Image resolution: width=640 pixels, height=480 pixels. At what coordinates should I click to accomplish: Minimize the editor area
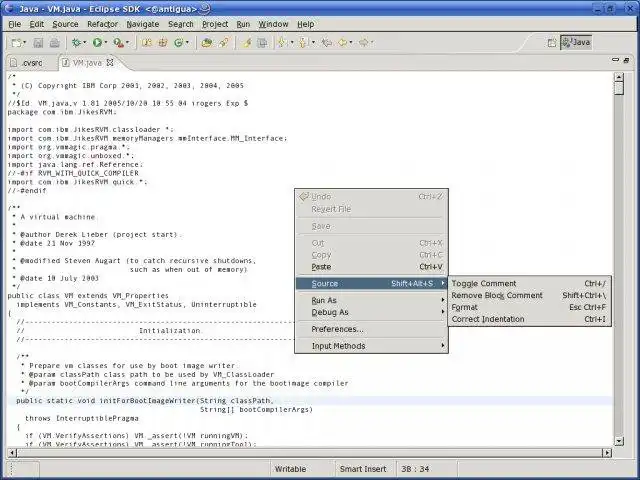click(x=616, y=60)
